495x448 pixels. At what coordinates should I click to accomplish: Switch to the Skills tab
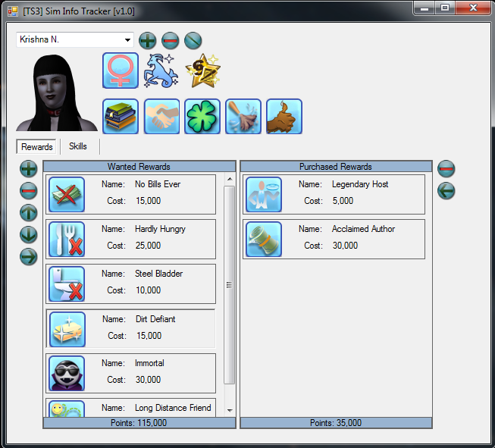point(77,146)
